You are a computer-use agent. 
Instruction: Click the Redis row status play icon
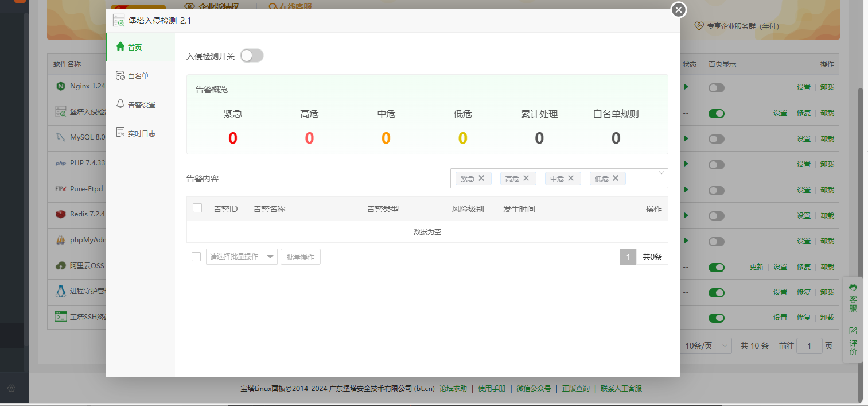pyautogui.click(x=686, y=215)
